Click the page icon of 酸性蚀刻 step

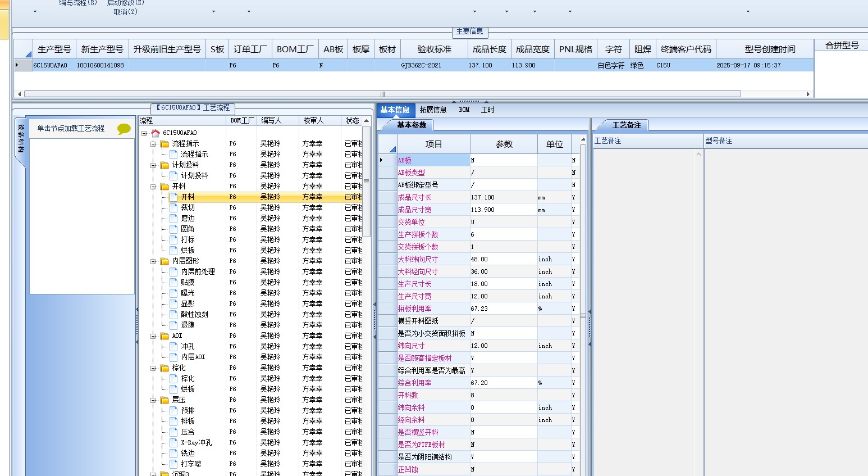pyautogui.click(x=173, y=315)
